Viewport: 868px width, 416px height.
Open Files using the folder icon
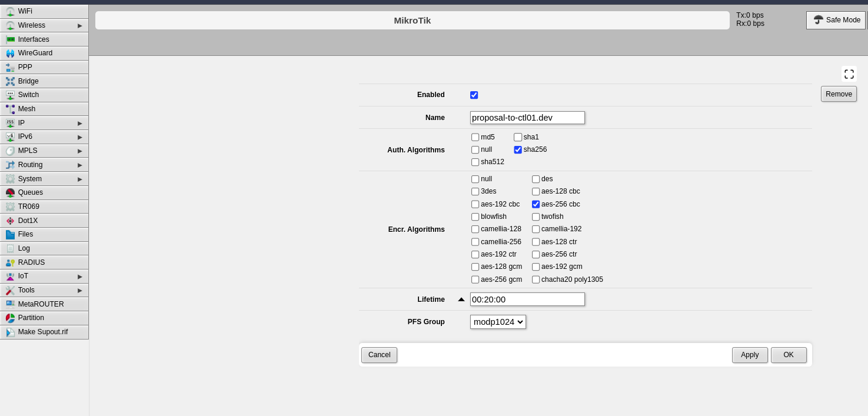coord(10,234)
